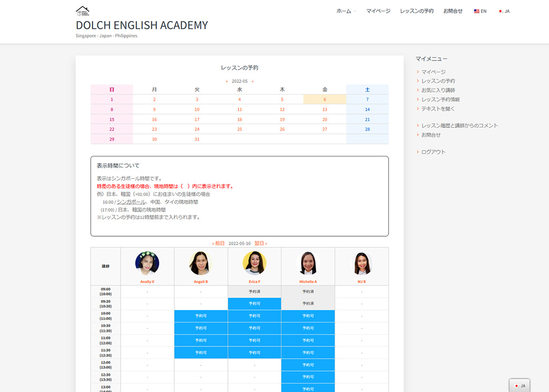Expand the ホーム menu chevron
Screen dimensions: 549x392
pos(355,11)
